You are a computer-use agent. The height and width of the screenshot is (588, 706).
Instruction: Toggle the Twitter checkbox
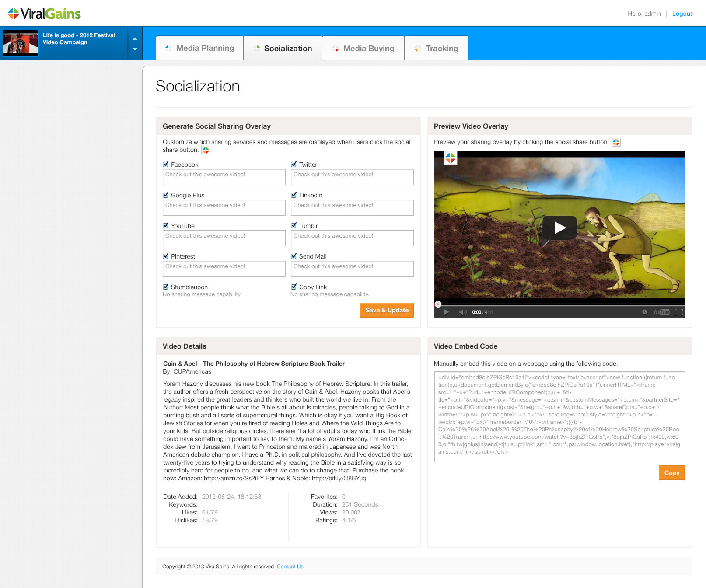294,164
